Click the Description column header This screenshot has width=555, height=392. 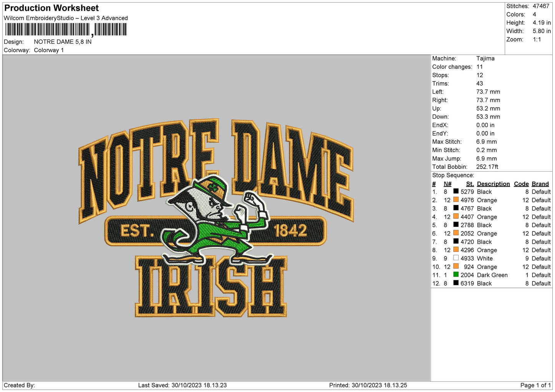tap(493, 184)
